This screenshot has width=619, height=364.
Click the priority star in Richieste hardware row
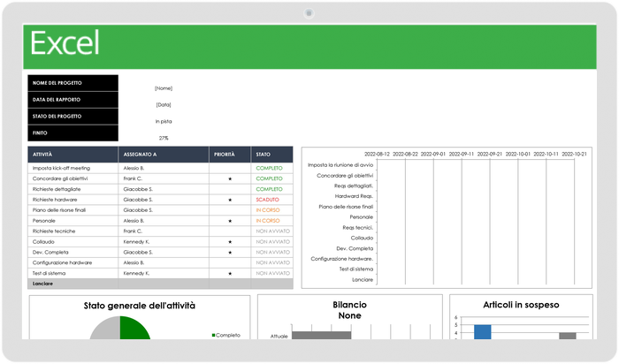coord(230,200)
